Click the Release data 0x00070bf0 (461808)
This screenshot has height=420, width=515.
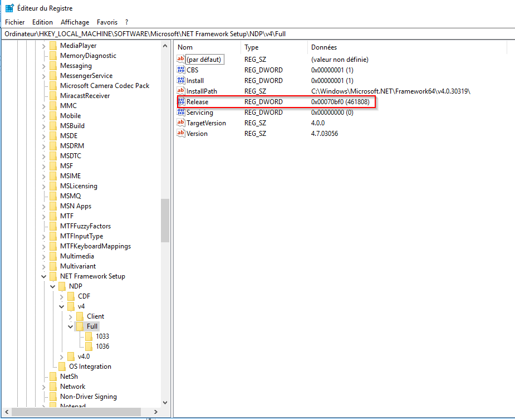[x=340, y=102]
